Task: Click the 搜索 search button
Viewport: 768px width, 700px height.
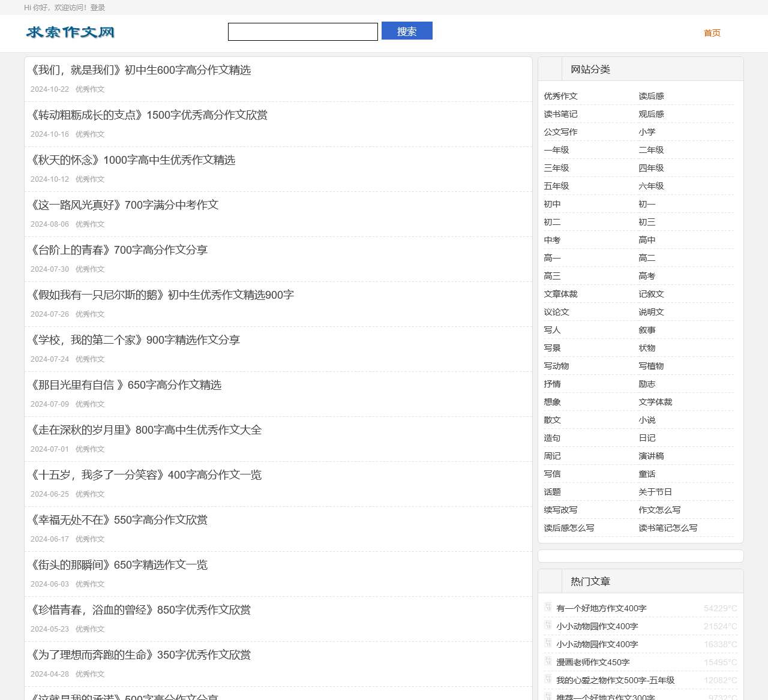Action: coord(407,31)
